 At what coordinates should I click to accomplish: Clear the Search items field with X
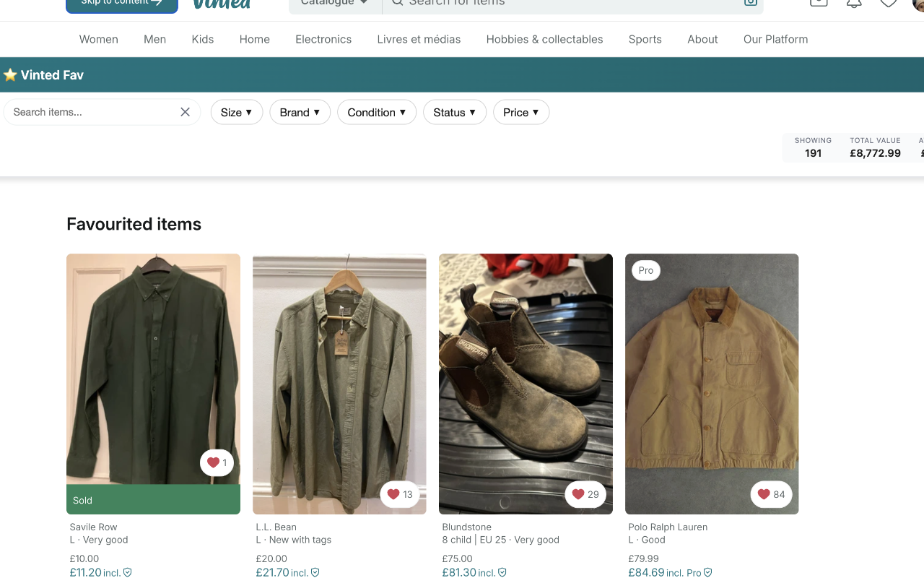pyautogui.click(x=185, y=112)
